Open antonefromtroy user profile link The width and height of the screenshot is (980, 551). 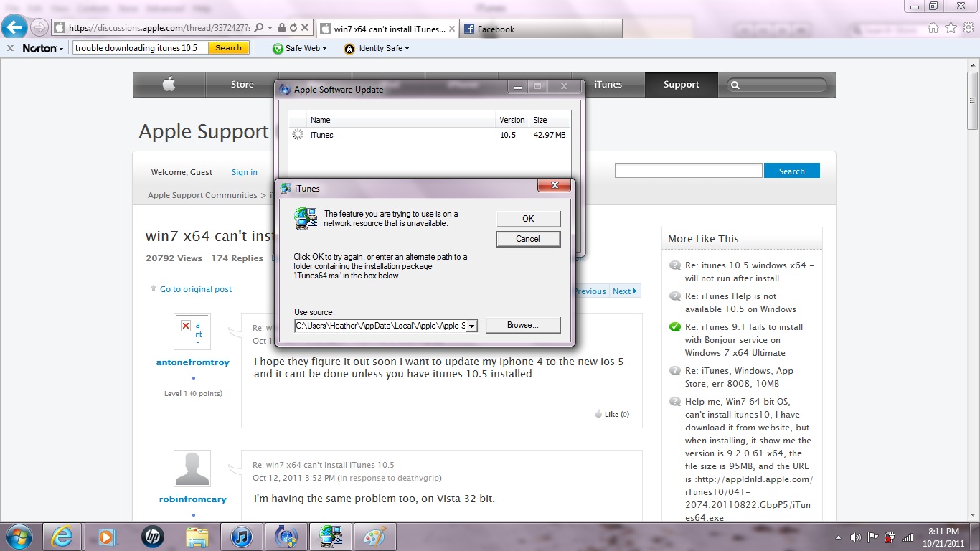pos(193,362)
